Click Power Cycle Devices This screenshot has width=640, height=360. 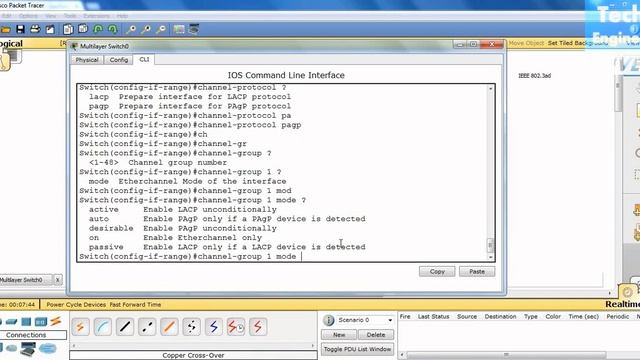coord(76,304)
